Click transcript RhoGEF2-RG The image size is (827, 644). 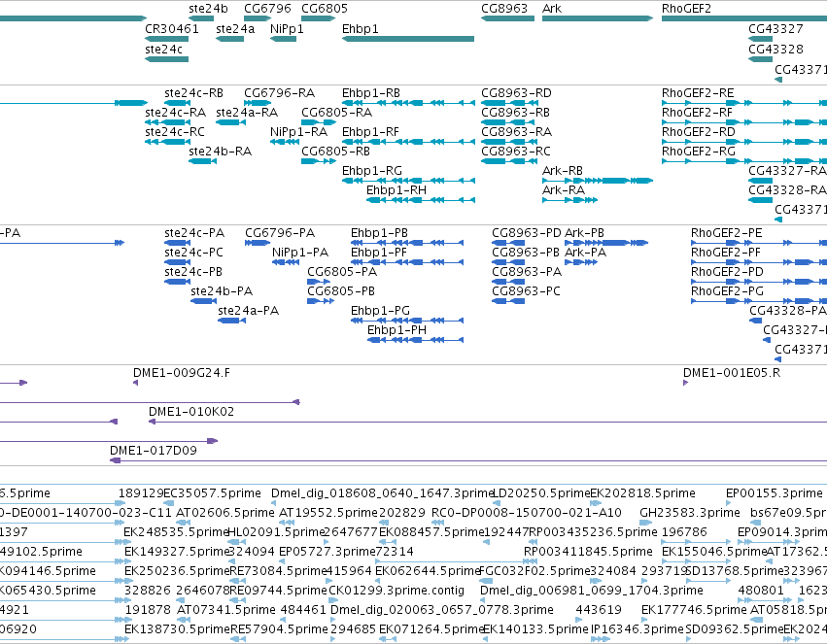pos(699,152)
